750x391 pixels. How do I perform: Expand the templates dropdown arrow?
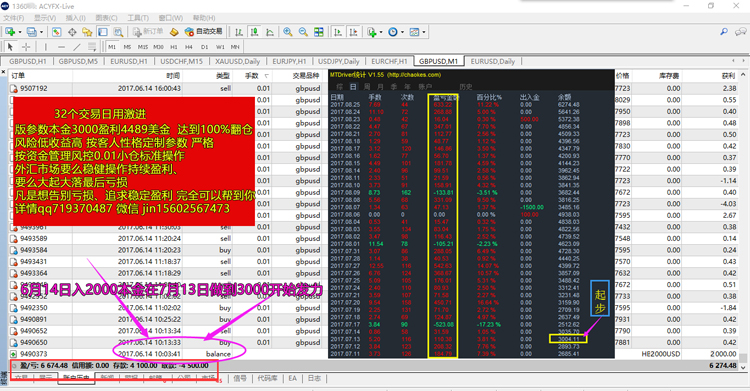pos(424,32)
